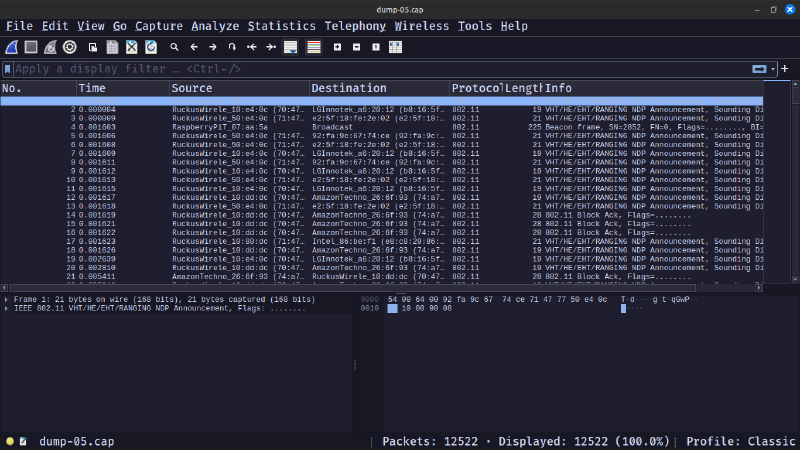This screenshot has width=800, height=450.
Task: Sort by the Protocol column header
Action: click(x=476, y=88)
